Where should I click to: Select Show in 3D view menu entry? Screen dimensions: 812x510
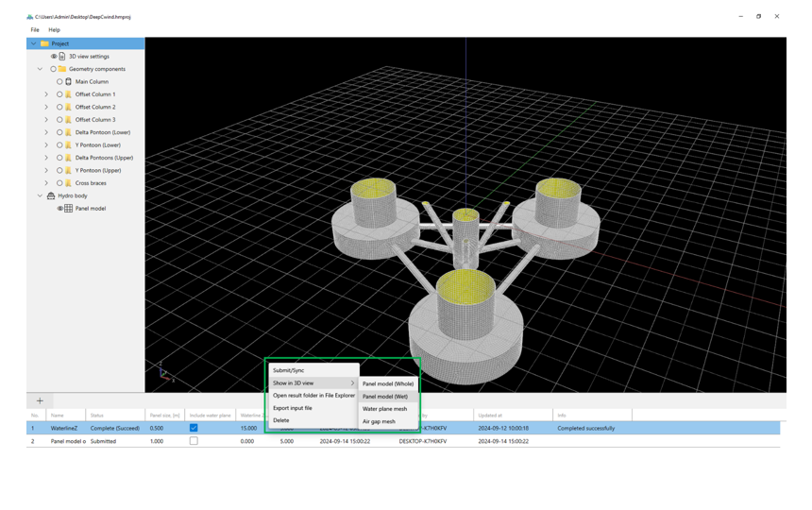pyautogui.click(x=313, y=383)
